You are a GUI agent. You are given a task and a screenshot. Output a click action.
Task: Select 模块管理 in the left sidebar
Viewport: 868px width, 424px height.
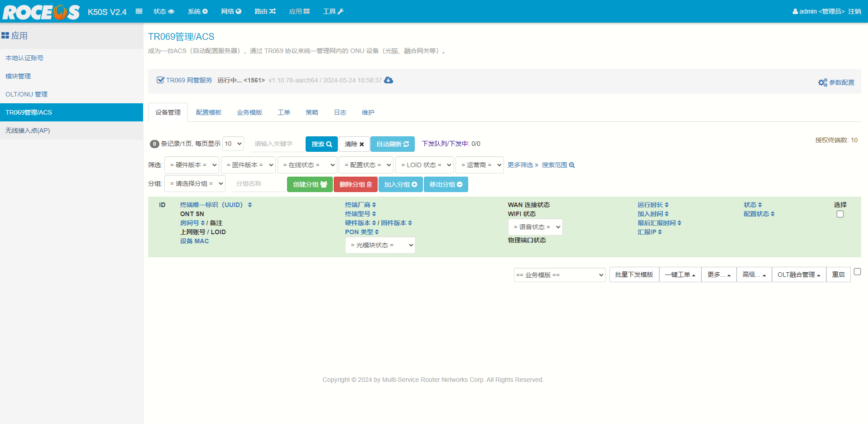pyautogui.click(x=18, y=76)
